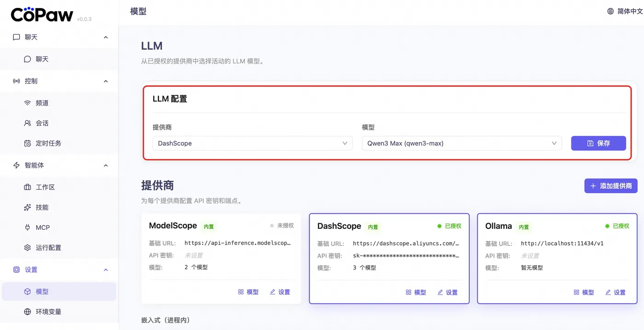Open 模型 link on ModelScope card
The image size is (644, 330).
[248, 292]
